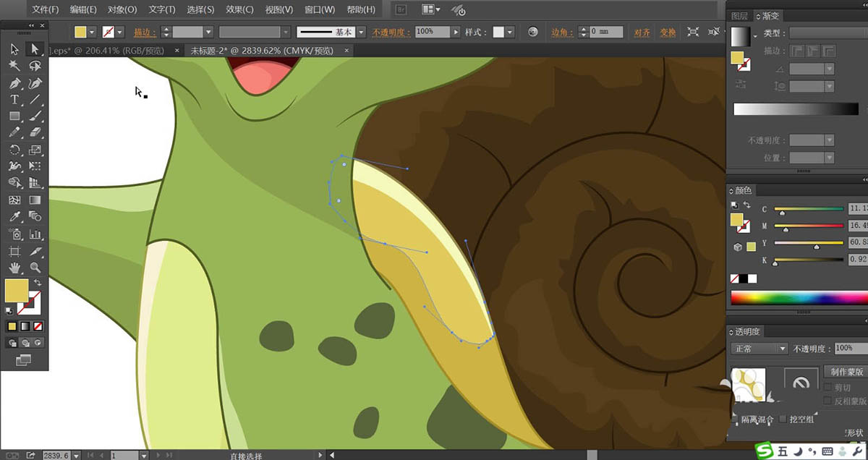
Task: Select the Type tool
Action: pos(14,100)
